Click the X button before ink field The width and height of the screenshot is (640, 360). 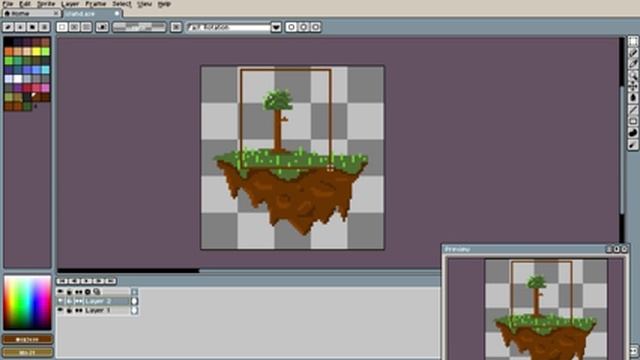click(176, 27)
